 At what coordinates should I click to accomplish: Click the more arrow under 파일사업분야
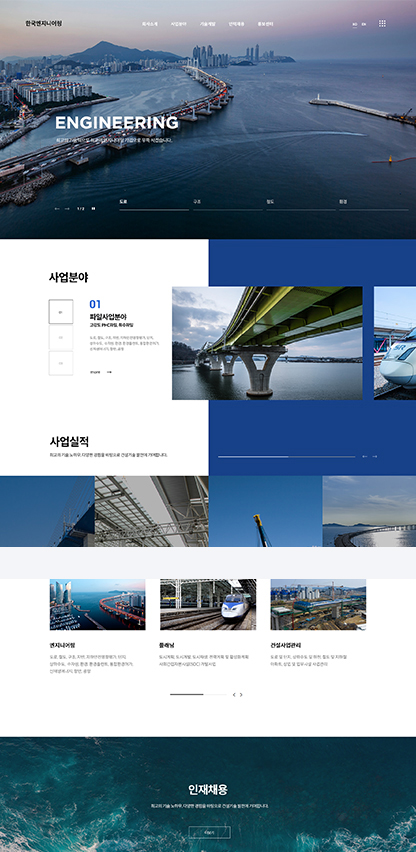(109, 372)
